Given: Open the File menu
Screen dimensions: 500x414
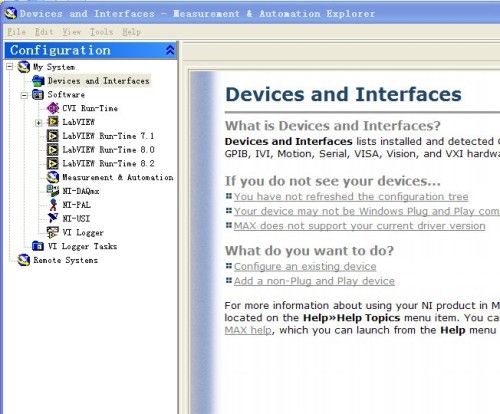Looking at the screenshot, I should point(17,32).
